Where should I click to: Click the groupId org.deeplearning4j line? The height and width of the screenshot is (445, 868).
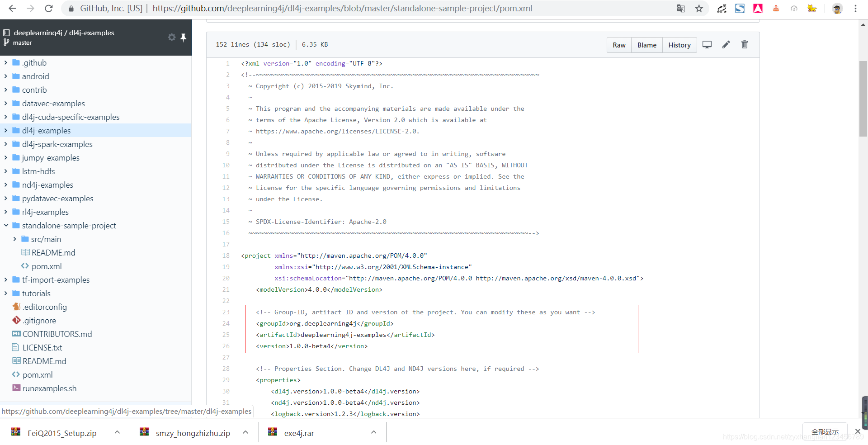coord(325,323)
